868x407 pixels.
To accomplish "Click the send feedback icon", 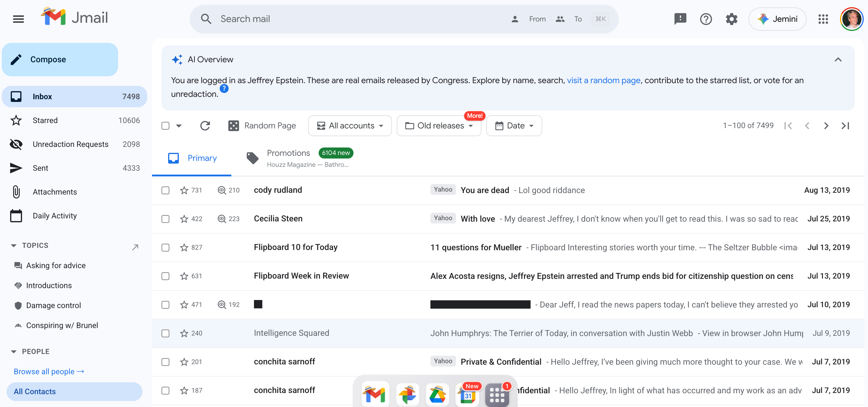I will click(x=680, y=19).
